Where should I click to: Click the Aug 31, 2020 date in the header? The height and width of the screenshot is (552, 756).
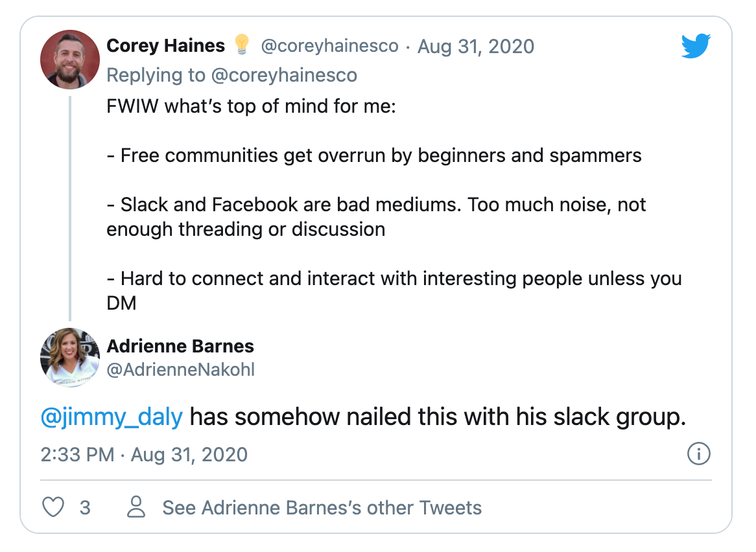coord(476,47)
